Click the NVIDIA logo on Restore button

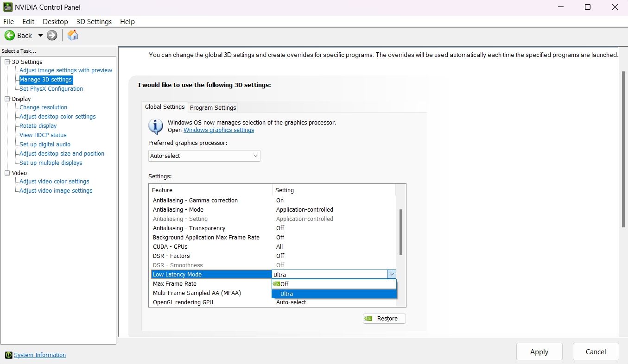[368, 319]
